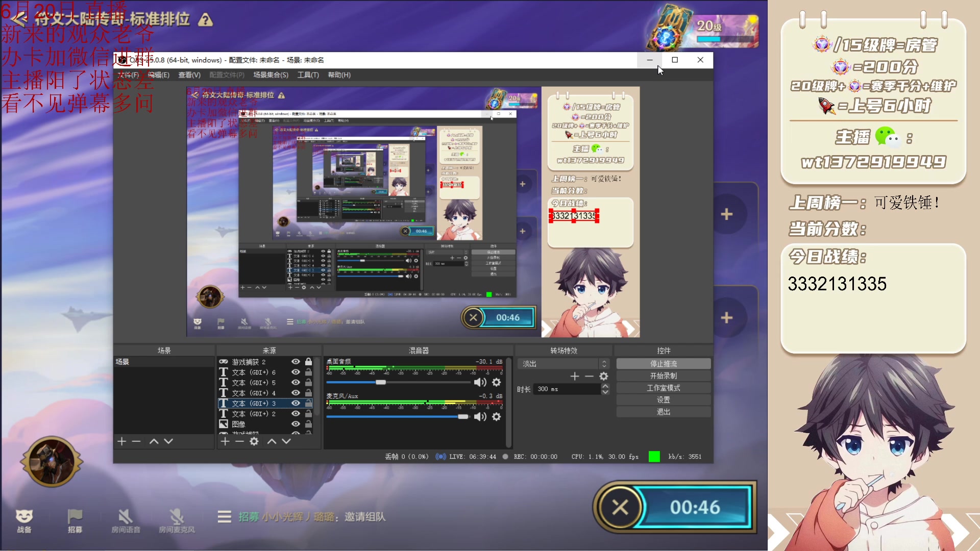The image size is (980, 551).
Task: Lock the 文本 (GDI+) 6 source
Action: pos(308,372)
